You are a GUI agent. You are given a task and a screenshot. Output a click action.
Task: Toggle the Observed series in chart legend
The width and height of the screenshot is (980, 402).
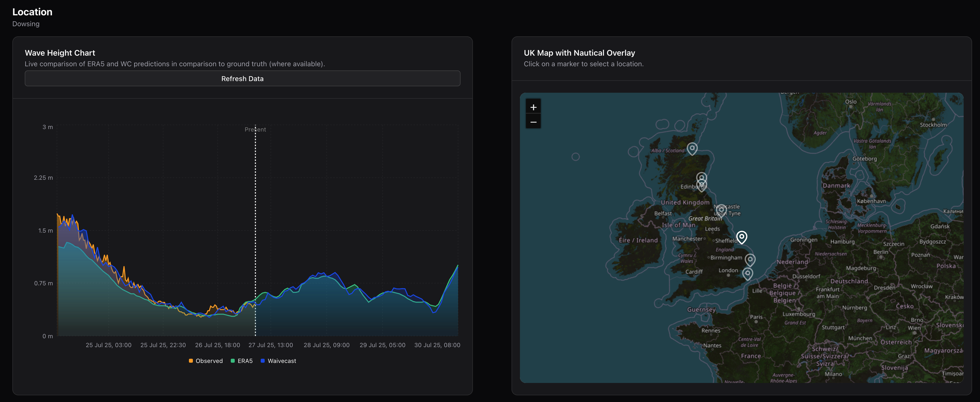tap(209, 361)
